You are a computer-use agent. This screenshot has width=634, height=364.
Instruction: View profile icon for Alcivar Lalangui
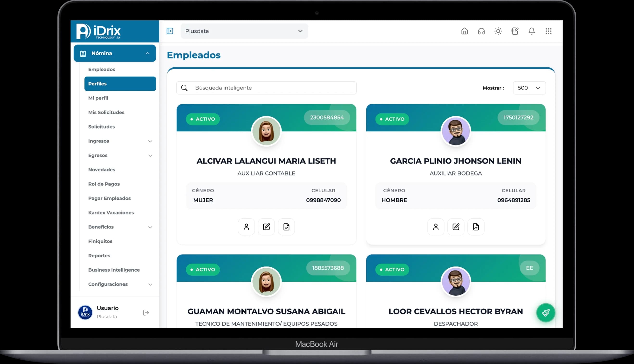[246, 227]
